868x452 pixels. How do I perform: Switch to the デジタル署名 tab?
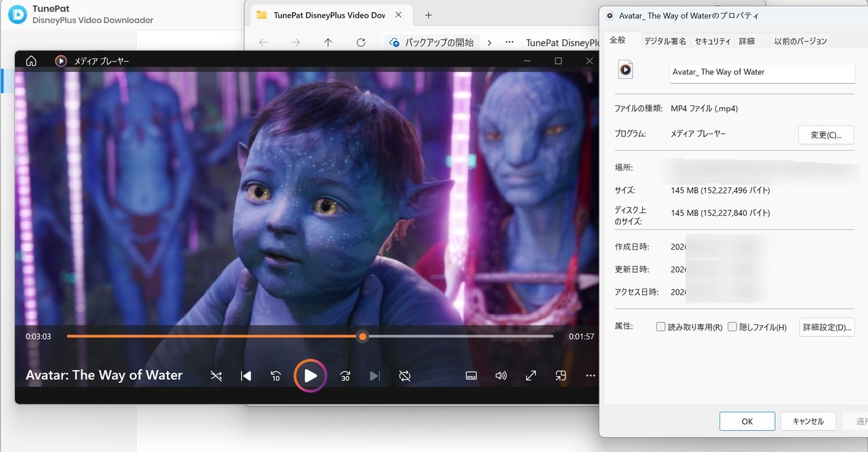click(665, 41)
